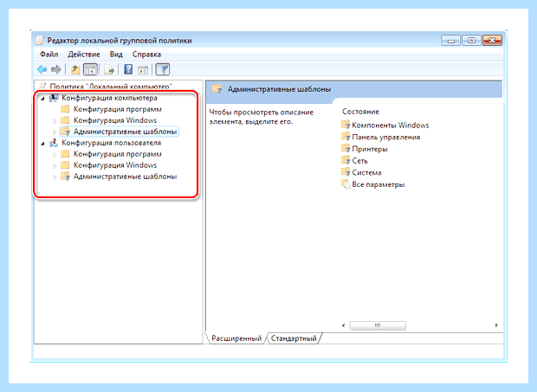Switch to the Стандартный tab

click(294, 338)
